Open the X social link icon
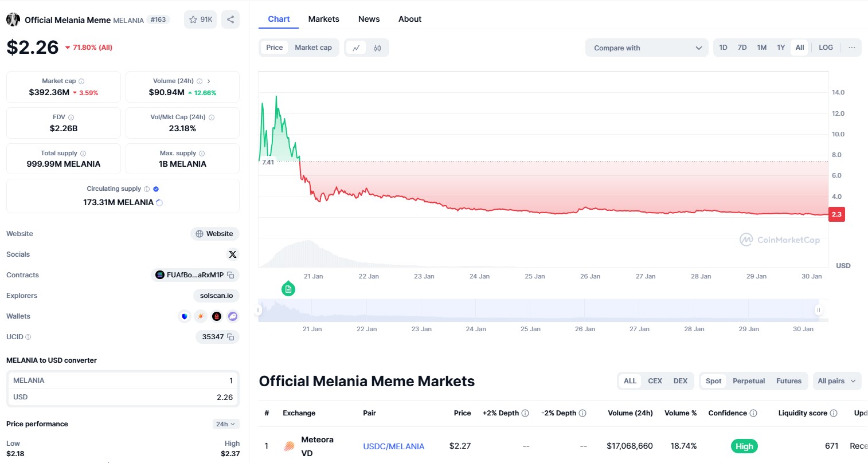 232,254
